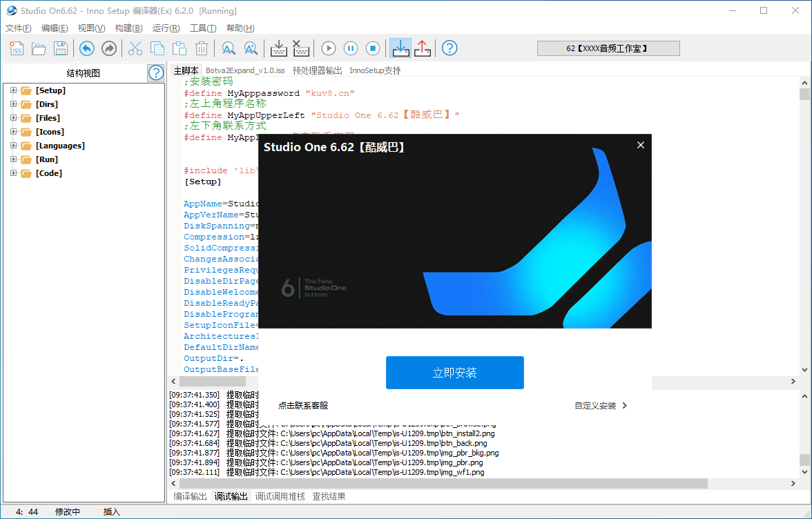This screenshot has height=519, width=812.
Task: Open an existing script file
Action: 39,48
